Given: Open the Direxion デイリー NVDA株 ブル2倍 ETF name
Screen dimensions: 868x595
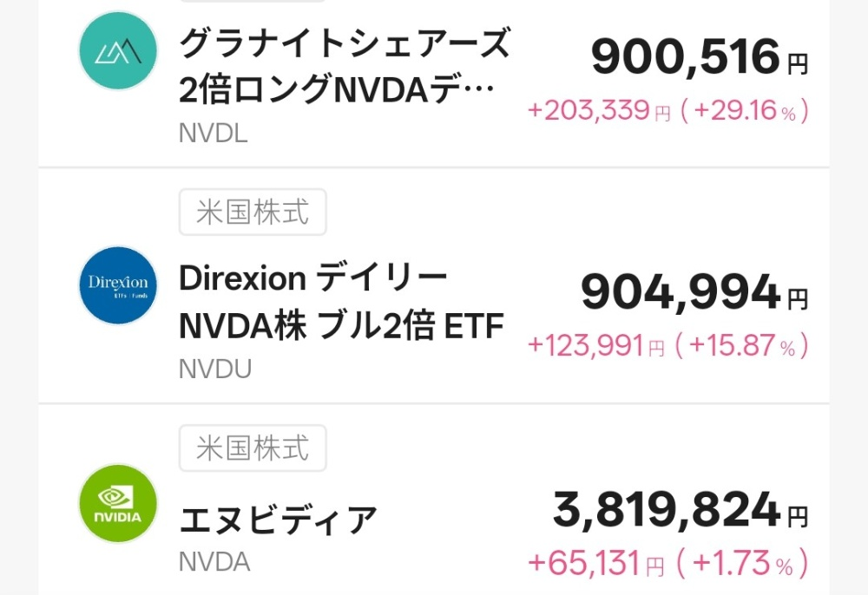Looking at the screenshot, I should click(341, 303).
